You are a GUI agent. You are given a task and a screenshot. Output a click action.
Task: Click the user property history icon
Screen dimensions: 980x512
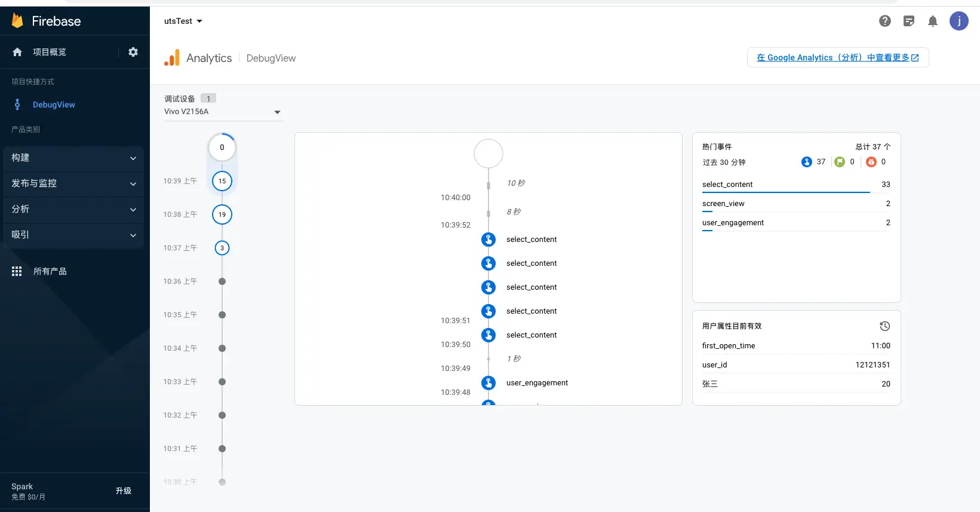(884, 326)
